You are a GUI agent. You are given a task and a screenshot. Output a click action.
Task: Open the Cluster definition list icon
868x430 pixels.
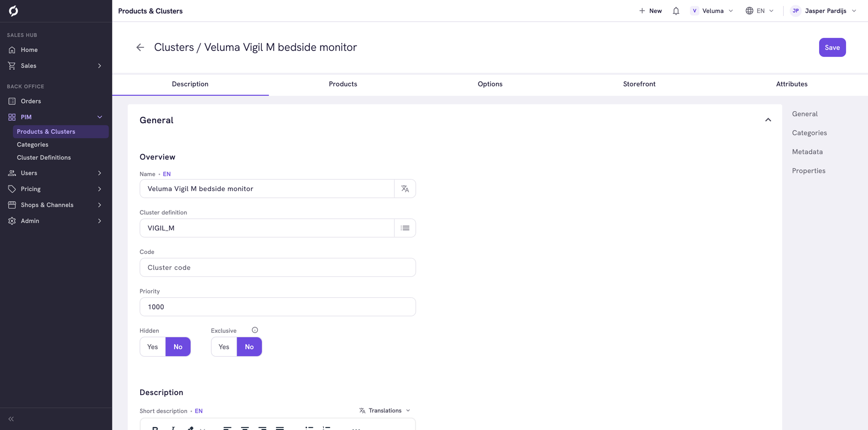405,228
